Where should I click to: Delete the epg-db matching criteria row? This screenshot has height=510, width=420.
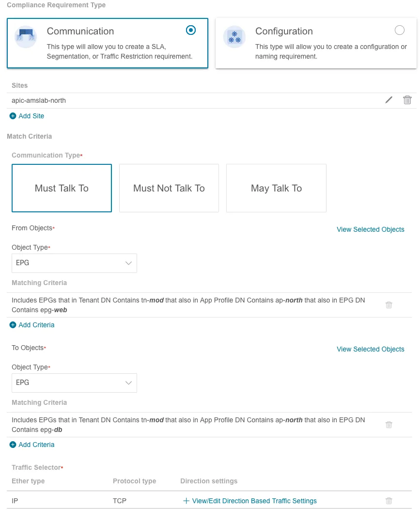click(389, 425)
